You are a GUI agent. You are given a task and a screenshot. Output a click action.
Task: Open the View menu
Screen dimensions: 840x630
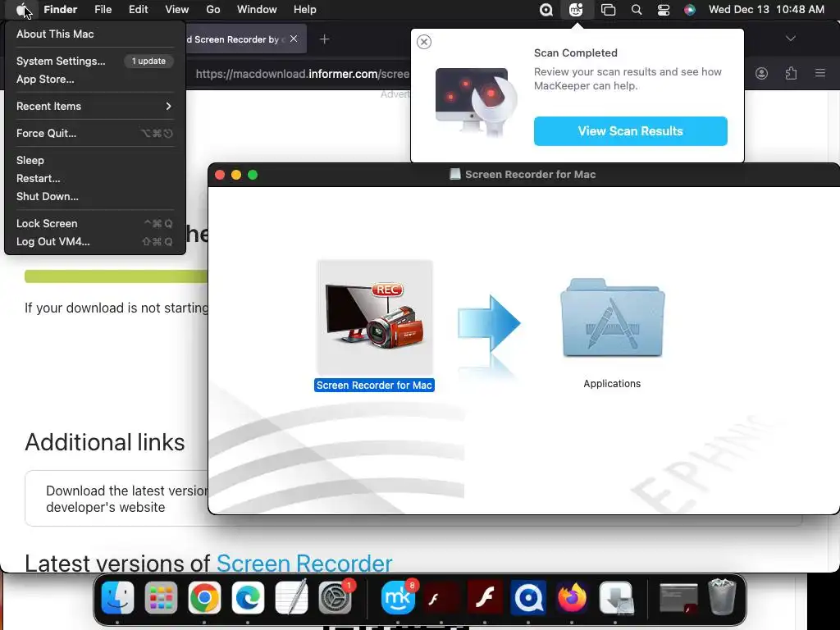coord(177,10)
